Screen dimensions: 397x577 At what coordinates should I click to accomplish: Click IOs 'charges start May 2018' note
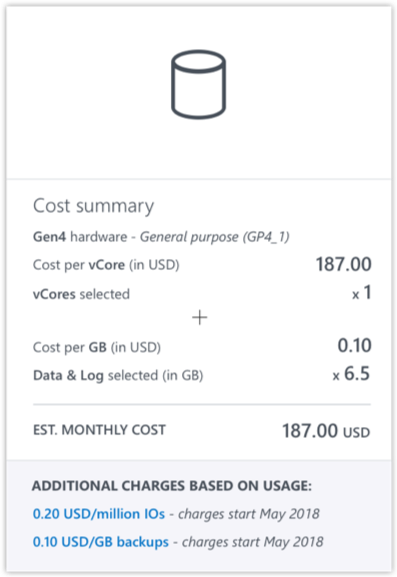coord(249,514)
